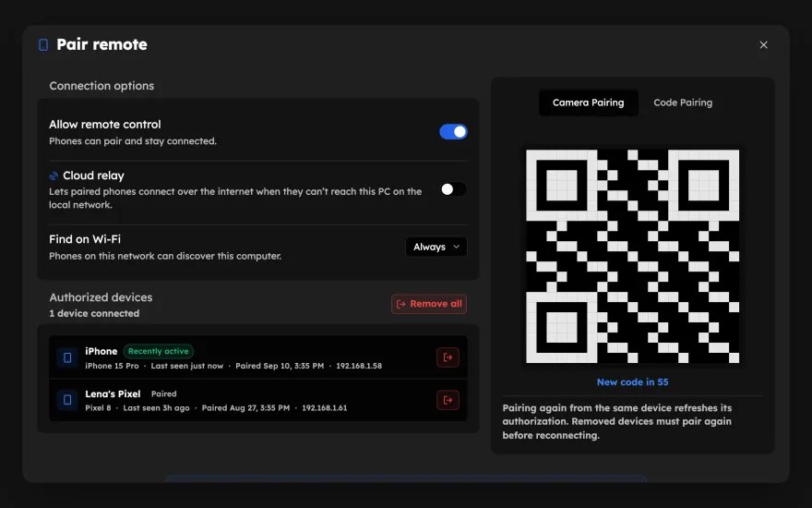Image resolution: width=812 pixels, height=508 pixels.
Task: Switch to the Code Pairing tab
Action: [x=683, y=103]
